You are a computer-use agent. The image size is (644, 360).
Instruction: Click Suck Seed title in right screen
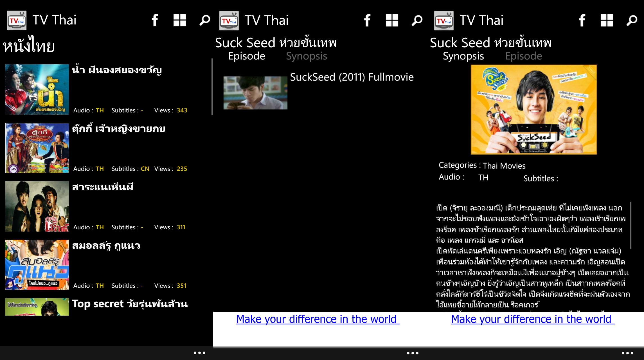(x=491, y=43)
